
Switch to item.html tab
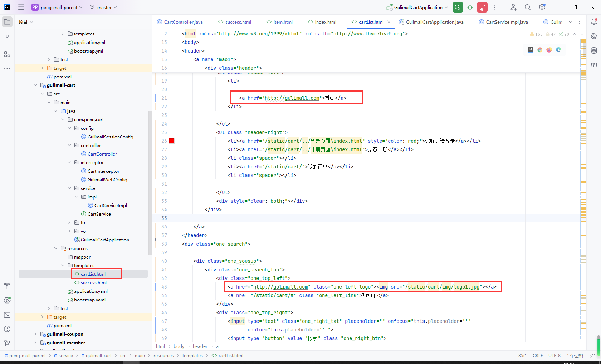279,22
